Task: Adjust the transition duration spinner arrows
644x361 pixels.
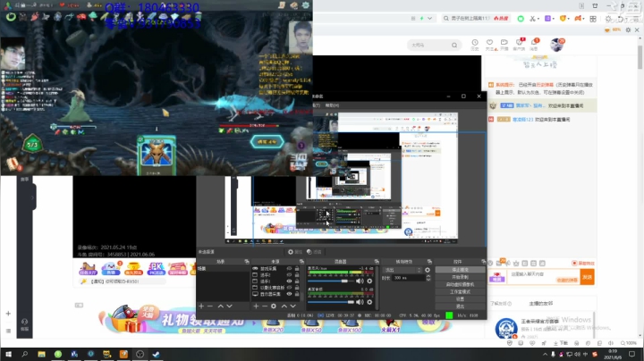Action: 428,278
